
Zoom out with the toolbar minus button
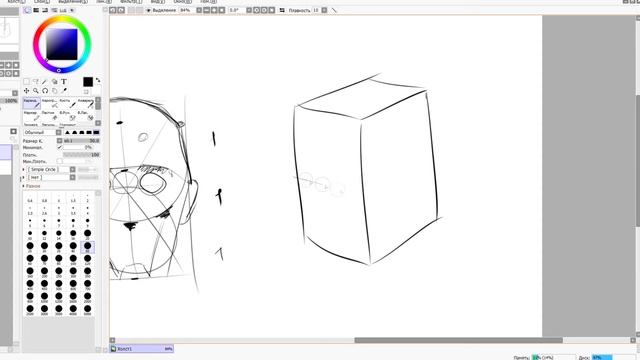coord(207,10)
